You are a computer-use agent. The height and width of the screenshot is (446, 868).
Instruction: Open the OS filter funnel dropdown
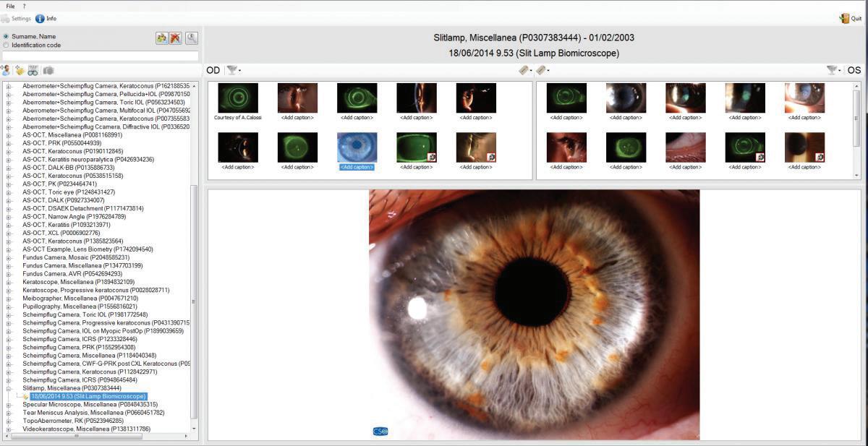(x=834, y=70)
